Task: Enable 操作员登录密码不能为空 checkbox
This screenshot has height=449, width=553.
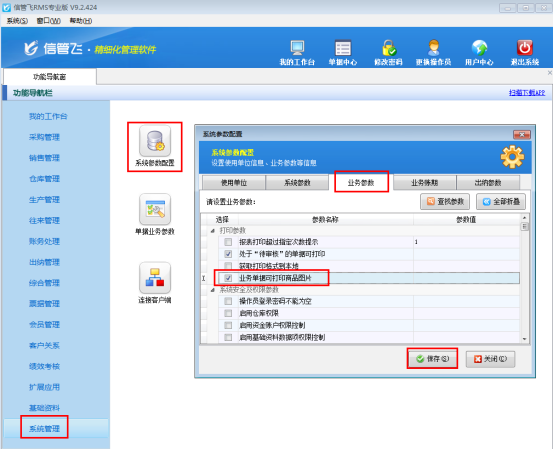Action: click(228, 301)
